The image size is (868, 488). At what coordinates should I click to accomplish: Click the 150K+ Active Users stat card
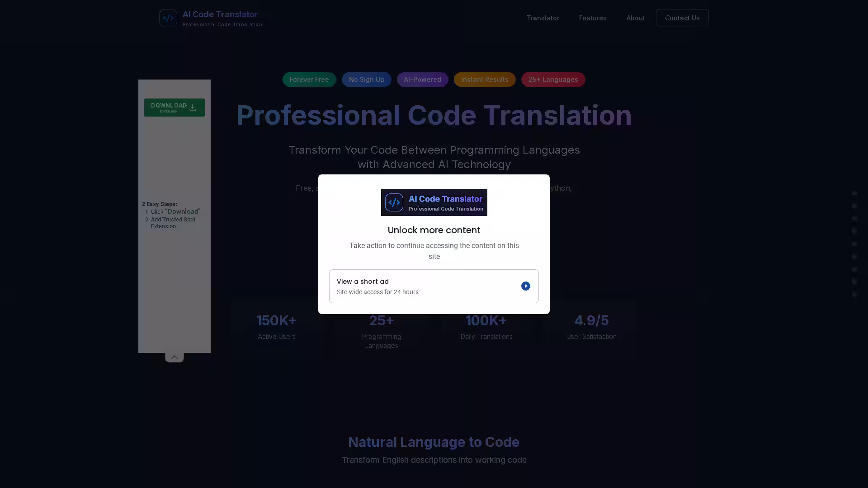(x=277, y=327)
